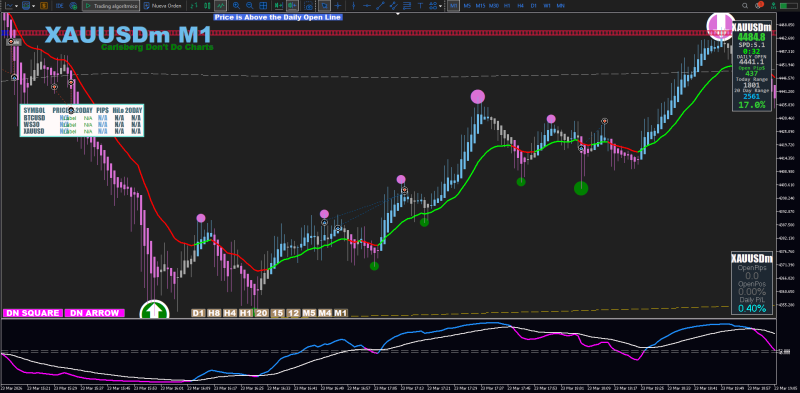This screenshot has width=800, height=393.
Task: Open notifications with red badge
Action: tap(759, 5)
